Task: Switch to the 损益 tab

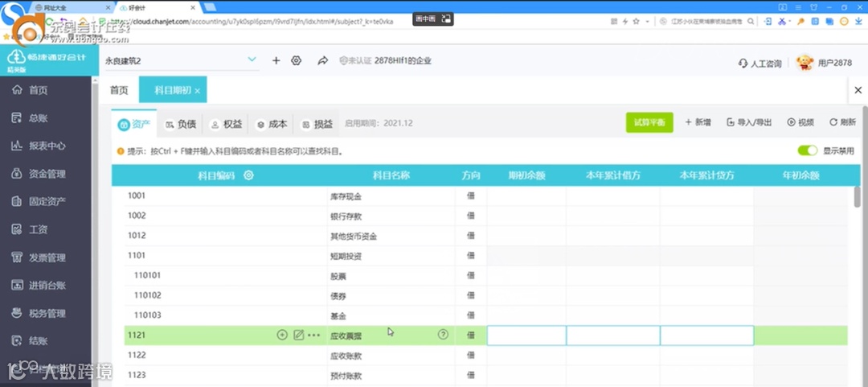Action: (317, 124)
